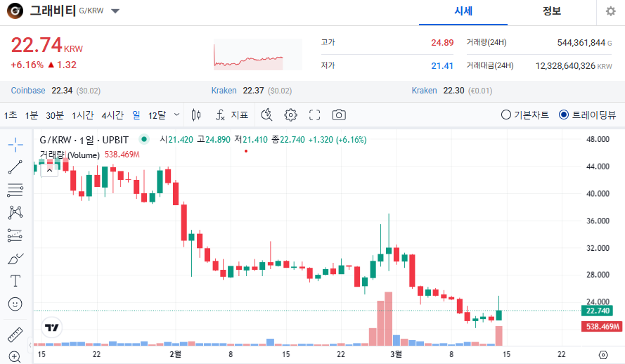Click the 48.000 price axis label
The image size is (625, 364).
pos(598,139)
